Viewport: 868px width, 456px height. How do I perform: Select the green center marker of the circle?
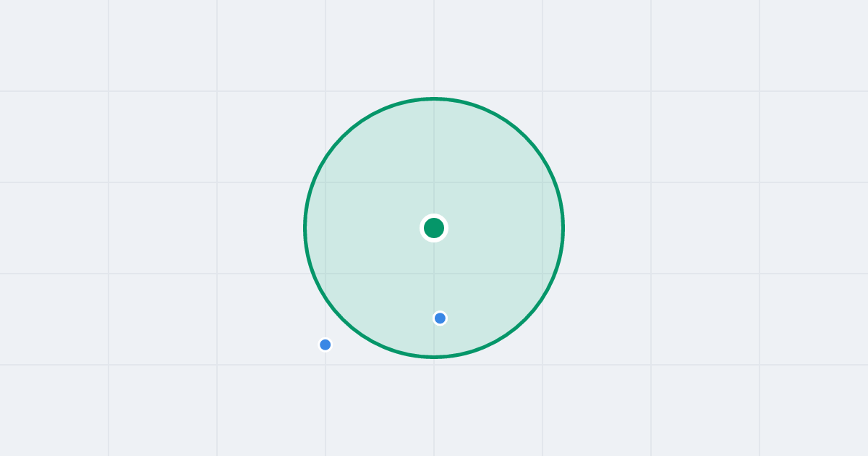(x=434, y=228)
